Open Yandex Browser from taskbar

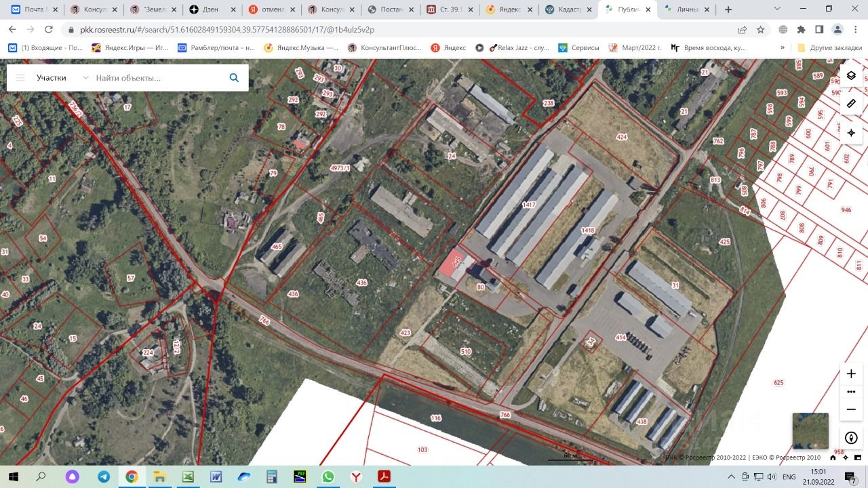coord(356,476)
